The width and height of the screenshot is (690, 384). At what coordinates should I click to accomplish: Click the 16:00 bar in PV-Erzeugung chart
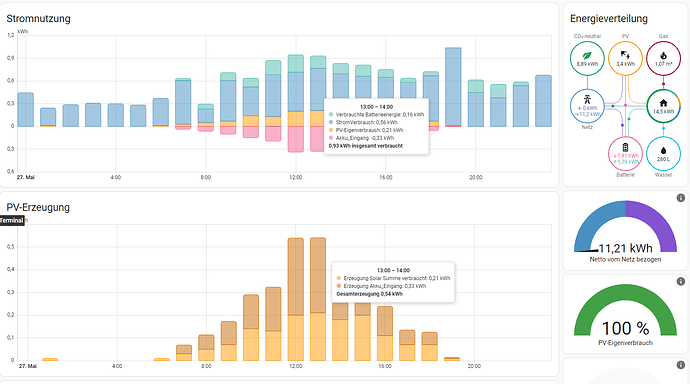coord(385,333)
